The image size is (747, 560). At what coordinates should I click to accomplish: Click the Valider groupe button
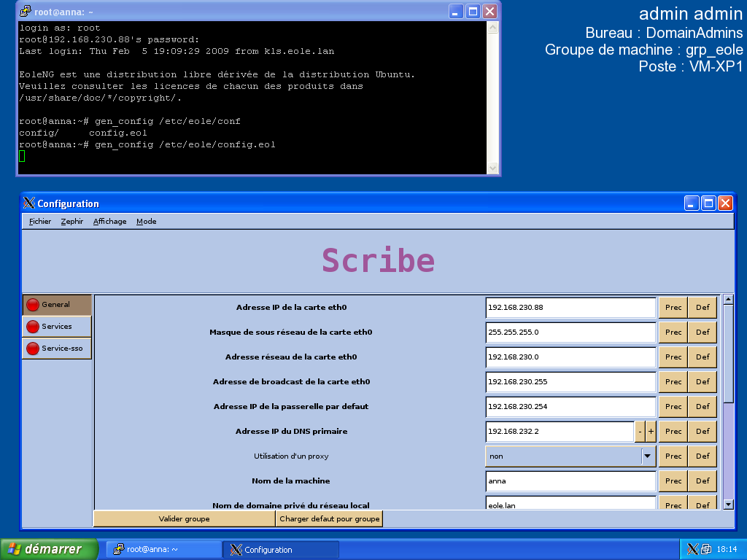point(185,518)
